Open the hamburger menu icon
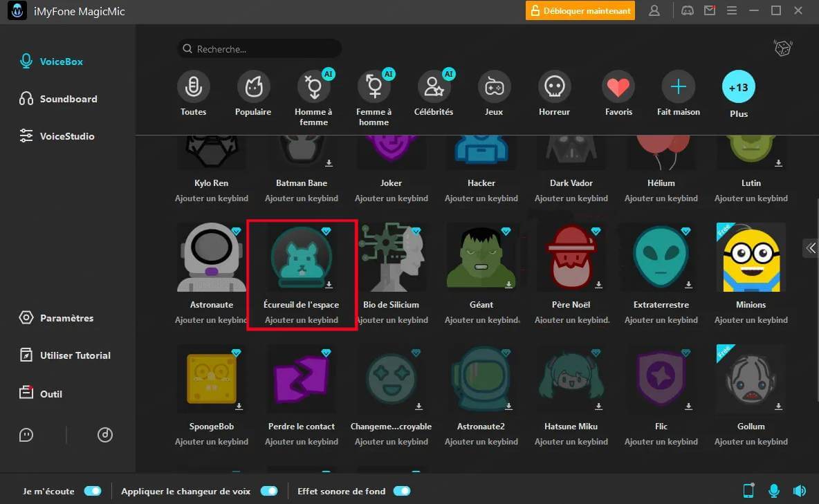819x504 pixels. pyautogui.click(x=732, y=10)
